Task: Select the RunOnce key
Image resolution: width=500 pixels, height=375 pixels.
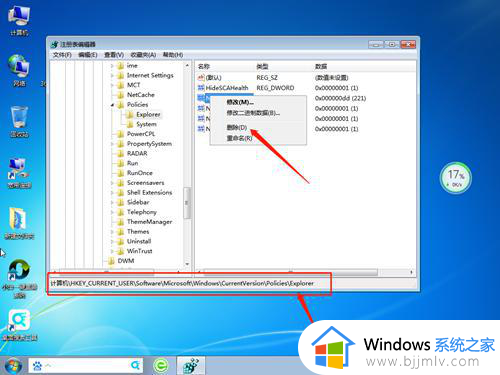Action: pyautogui.click(x=140, y=173)
